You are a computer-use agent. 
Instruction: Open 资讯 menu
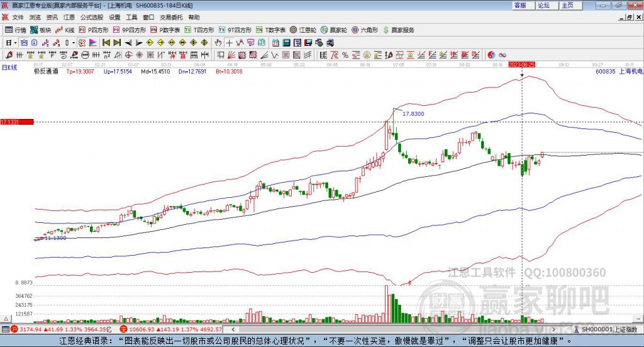52,17
